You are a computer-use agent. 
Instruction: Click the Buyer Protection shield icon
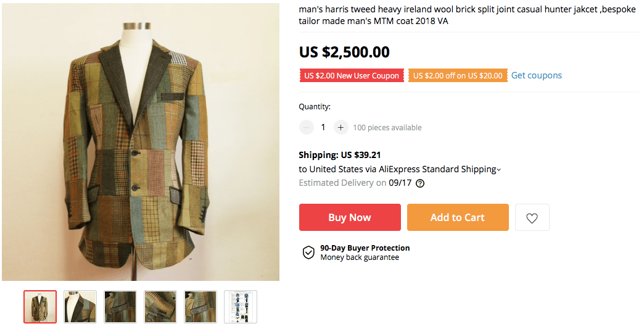tap(308, 253)
